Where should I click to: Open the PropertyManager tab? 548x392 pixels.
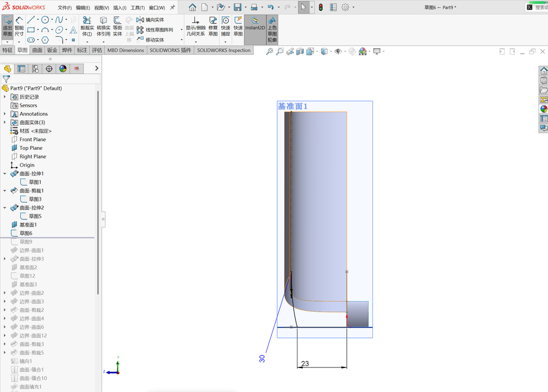[21, 69]
